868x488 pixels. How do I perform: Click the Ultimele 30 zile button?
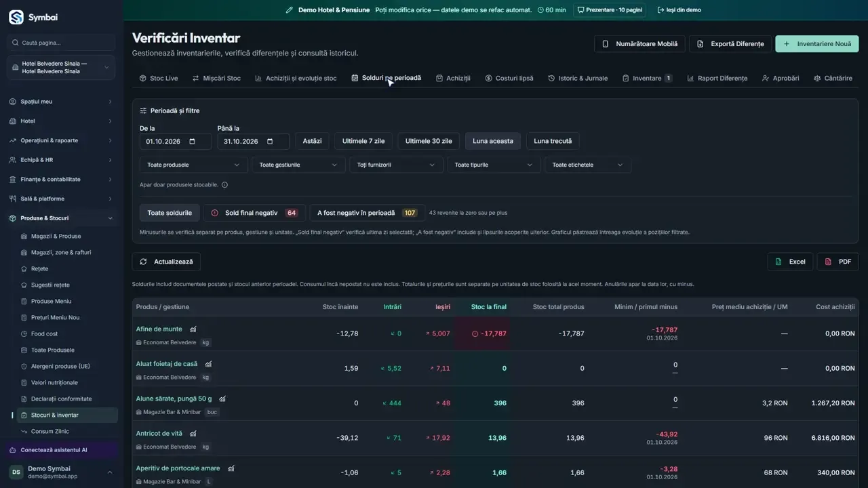pos(429,141)
